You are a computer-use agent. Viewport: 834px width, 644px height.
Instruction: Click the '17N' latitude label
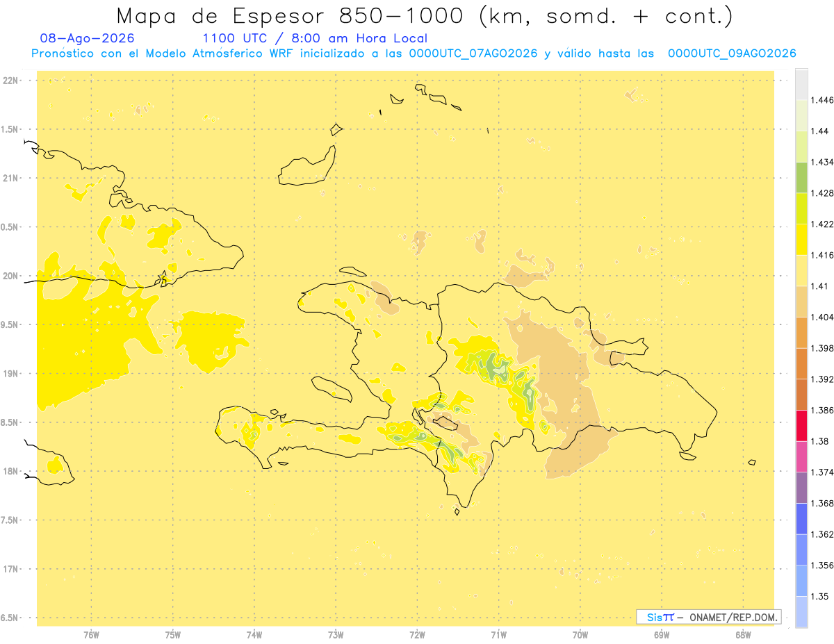coord(12,569)
